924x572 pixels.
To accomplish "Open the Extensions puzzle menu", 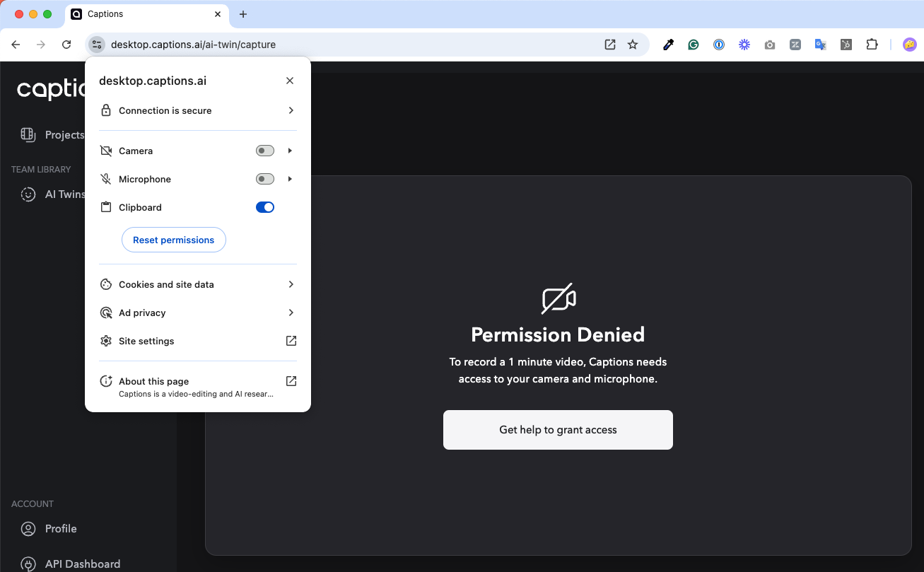I will pos(872,45).
